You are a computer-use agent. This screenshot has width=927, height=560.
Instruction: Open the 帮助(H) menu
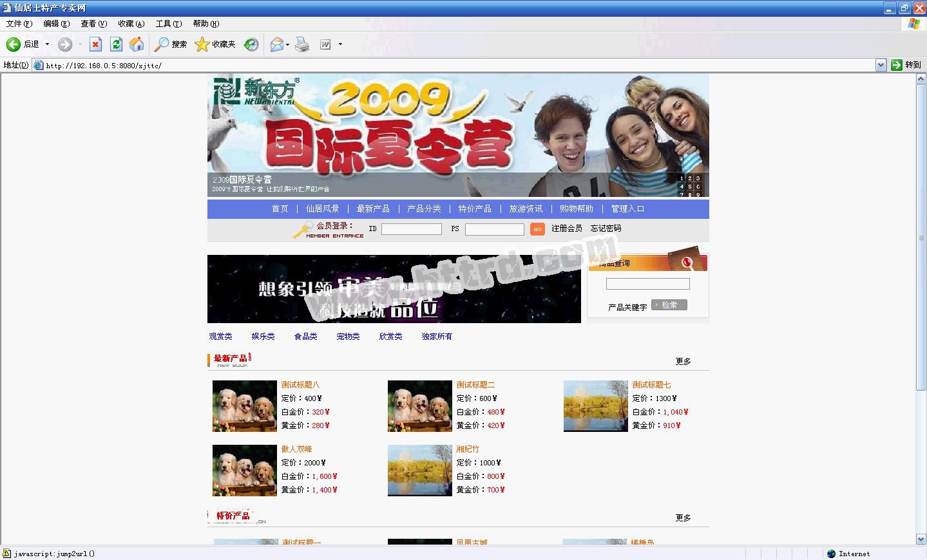click(x=206, y=23)
